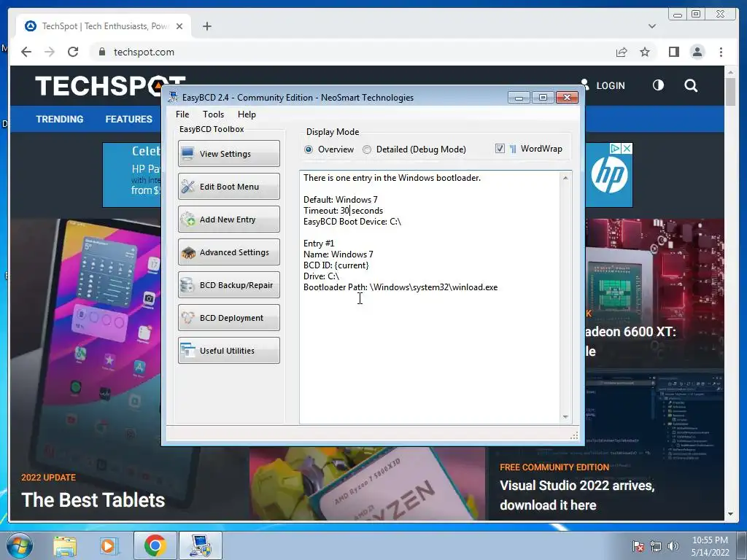Click the 'Default: Windows 7' text line
747x560 pixels.
tap(340, 200)
